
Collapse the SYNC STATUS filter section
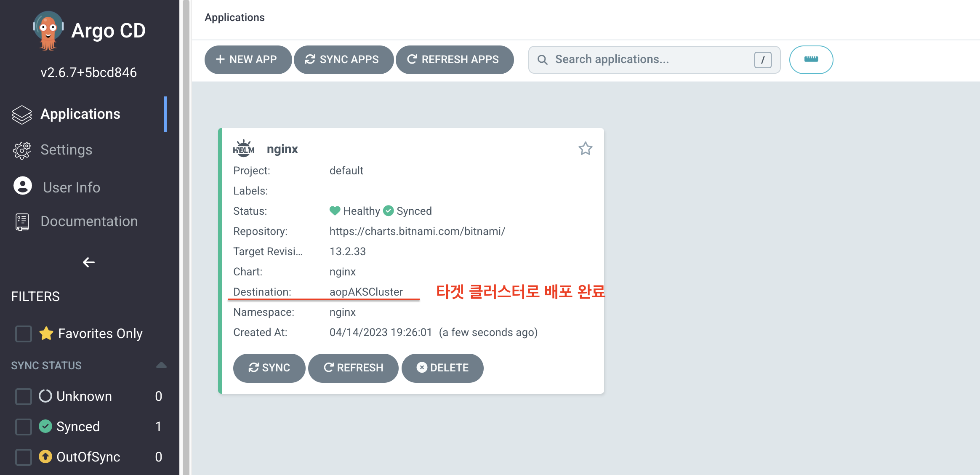(x=161, y=365)
